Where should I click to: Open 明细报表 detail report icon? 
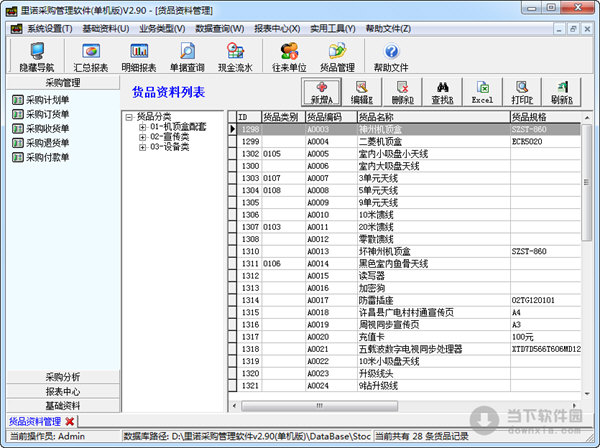(x=139, y=55)
